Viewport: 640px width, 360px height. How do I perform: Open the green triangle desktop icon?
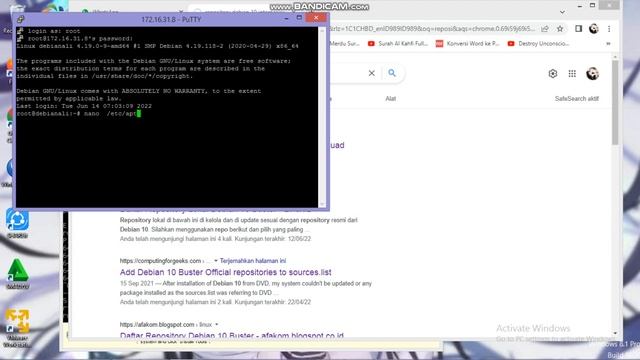coord(18,274)
